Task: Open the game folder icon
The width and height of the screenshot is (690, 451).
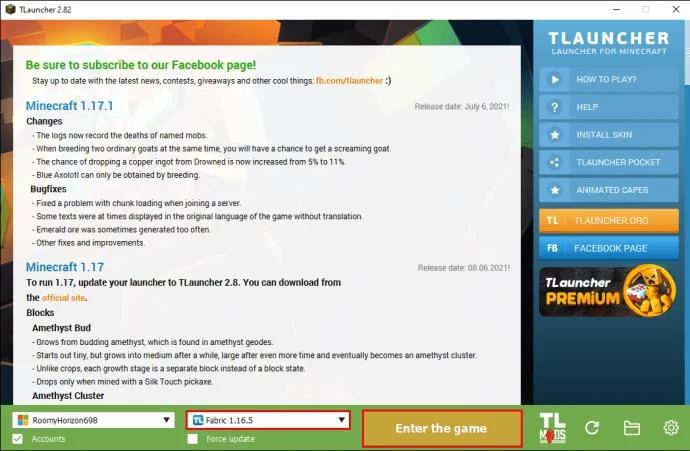Action: tap(631, 428)
